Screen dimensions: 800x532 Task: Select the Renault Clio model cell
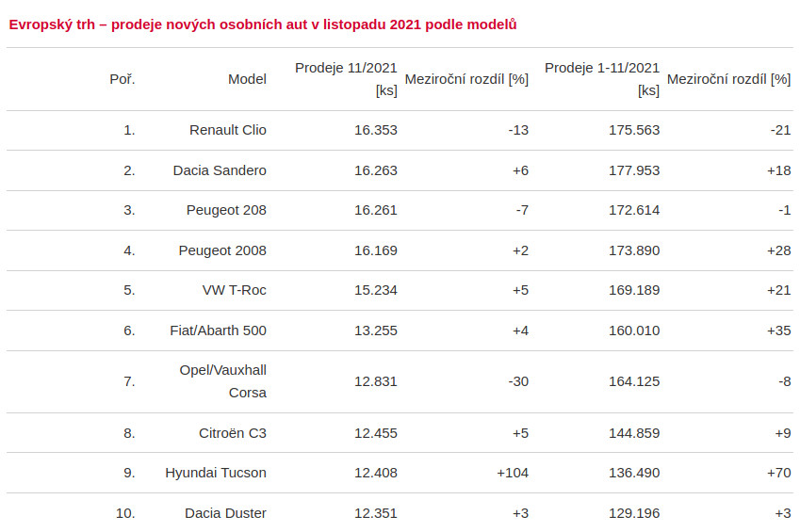pos(228,130)
